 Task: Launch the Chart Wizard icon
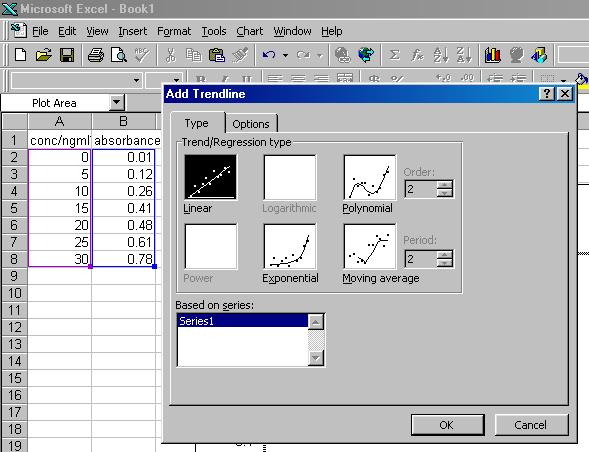(492, 55)
